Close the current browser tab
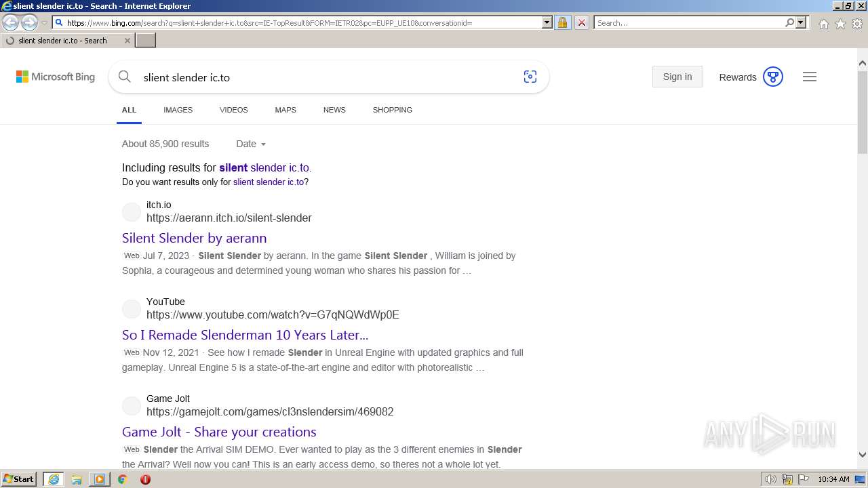Viewport: 868px width, 488px height. click(x=127, y=41)
